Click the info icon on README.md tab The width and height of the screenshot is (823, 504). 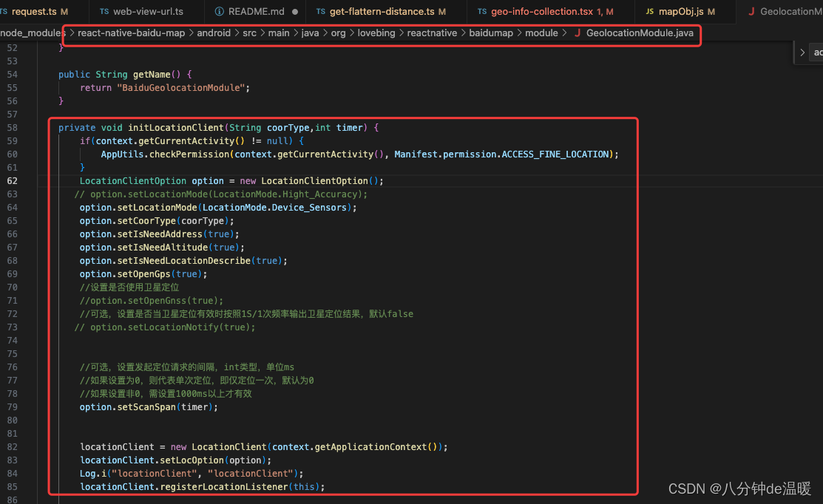220,12
